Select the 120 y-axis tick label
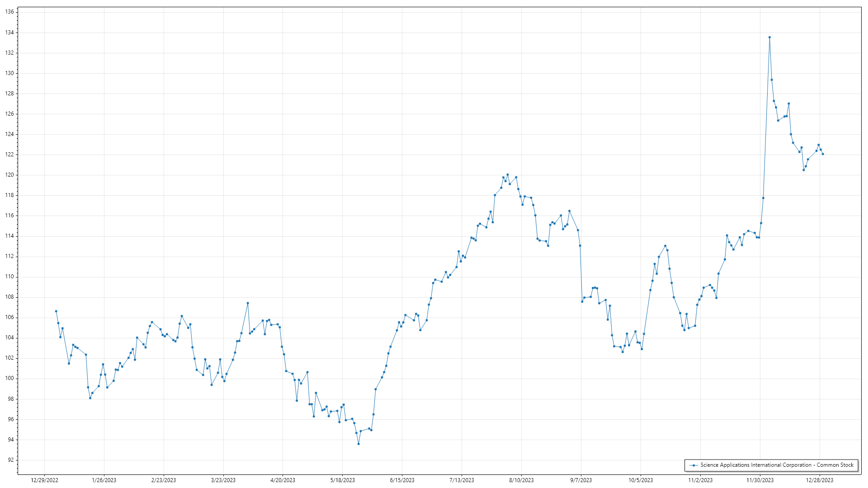868x488 pixels. 9,175
